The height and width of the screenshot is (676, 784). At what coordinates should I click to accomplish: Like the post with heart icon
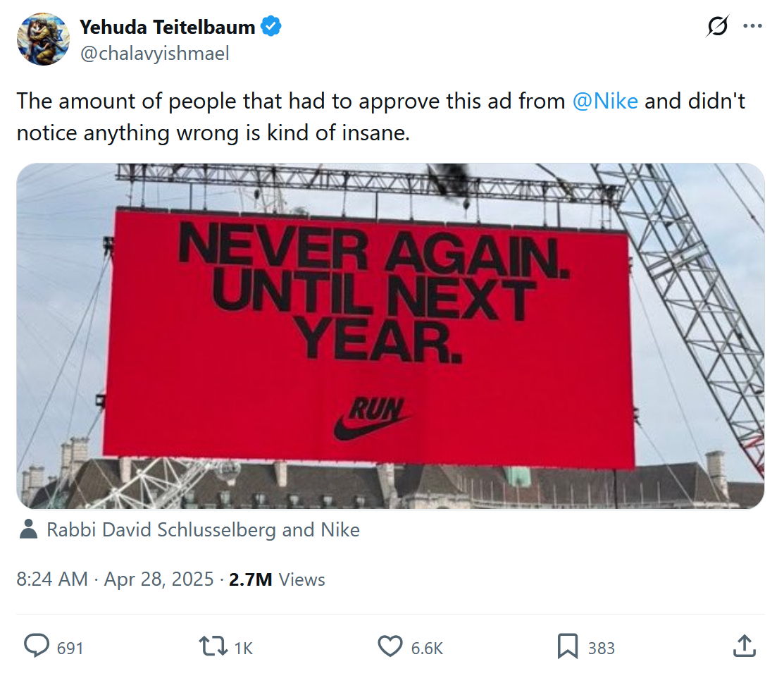pos(389,646)
